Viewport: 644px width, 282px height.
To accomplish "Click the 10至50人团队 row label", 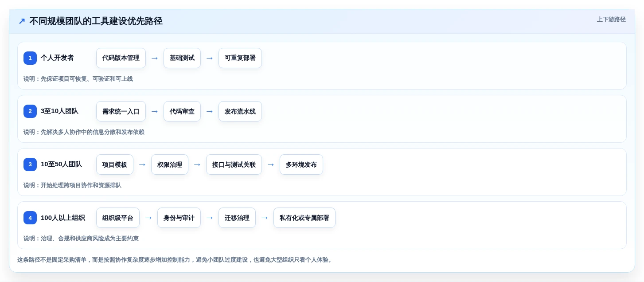I will tap(61, 164).
